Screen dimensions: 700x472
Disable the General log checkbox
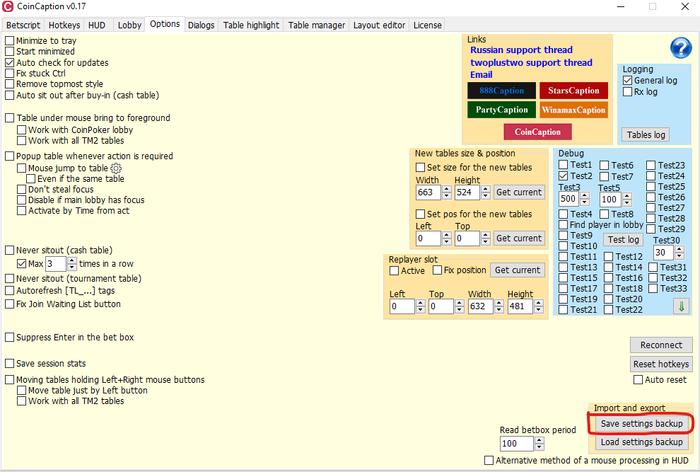coord(627,80)
